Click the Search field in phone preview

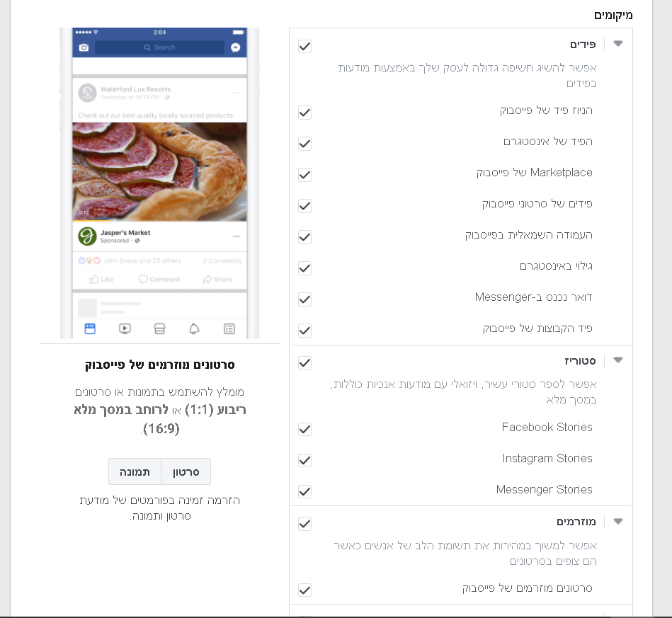(x=159, y=47)
